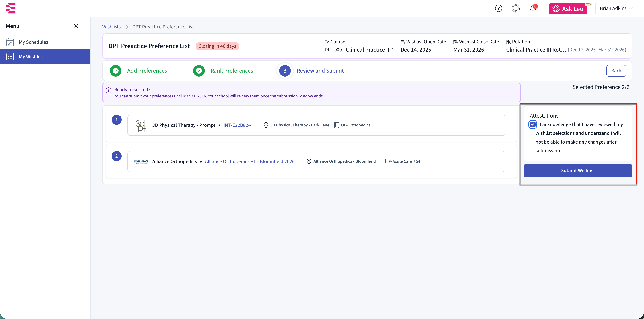644x319 pixels.
Task: Open the support headset icon
Action: click(515, 9)
